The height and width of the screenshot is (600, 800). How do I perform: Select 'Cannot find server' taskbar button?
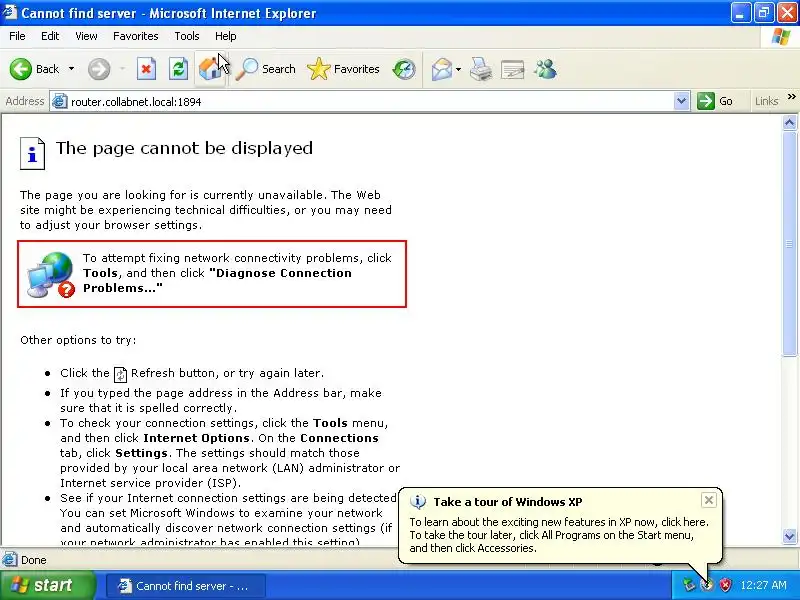coord(186,586)
